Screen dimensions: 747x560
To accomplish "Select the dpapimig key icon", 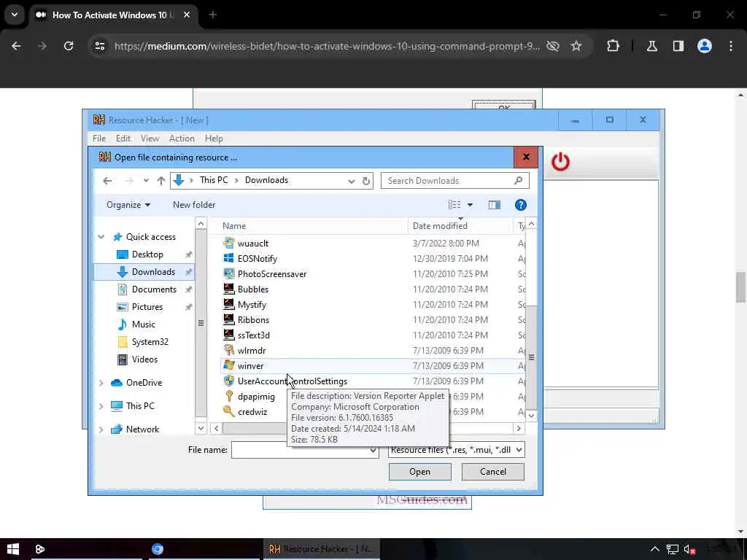I will pos(229,396).
